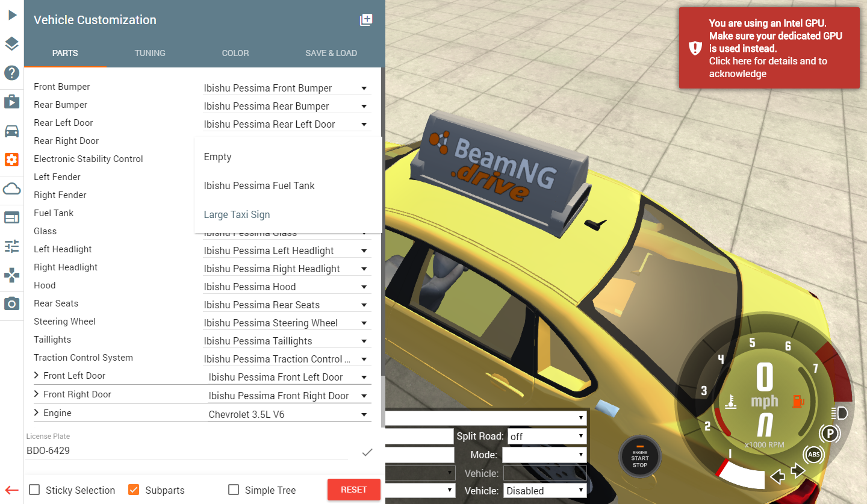Click the right turn signal arrow
The width and height of the screenshot is (867, 504).
(798, 470)
